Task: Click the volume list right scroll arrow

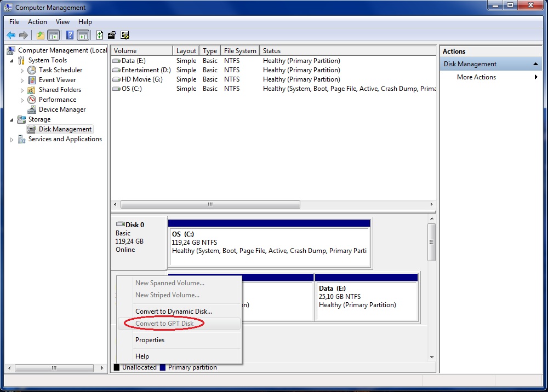Action: (431, 204)
